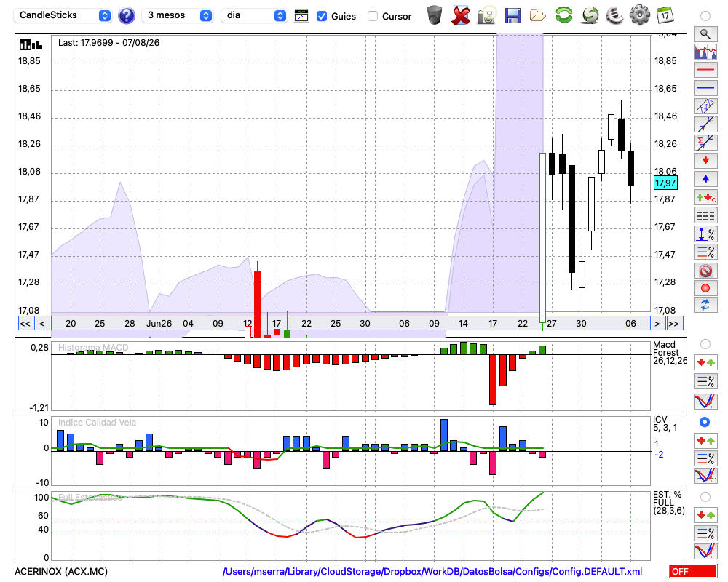
Task: Click the red OFF toggle button
Action: click(693, 571)
